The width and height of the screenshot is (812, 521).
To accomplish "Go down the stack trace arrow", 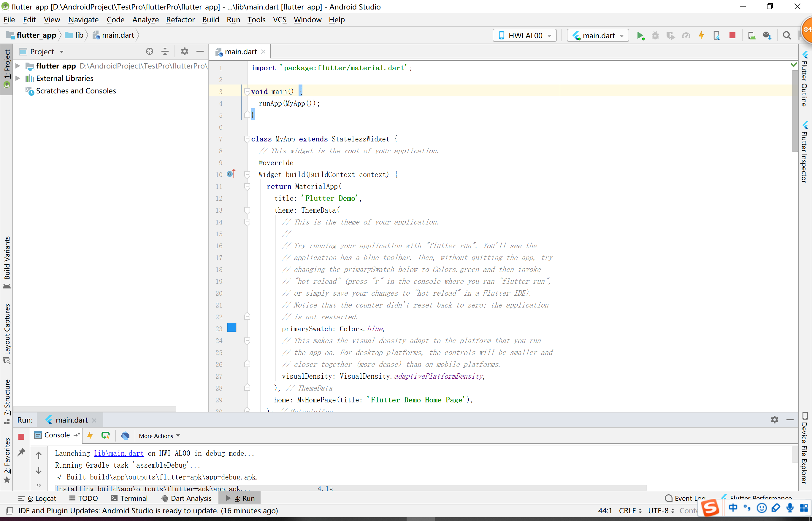I will [x=39, y=471].
